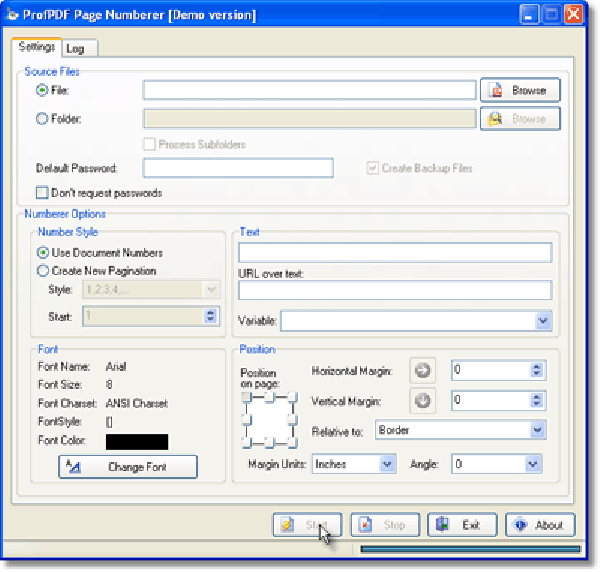
Task: Click the URL over text field
Action: point(395,290)
